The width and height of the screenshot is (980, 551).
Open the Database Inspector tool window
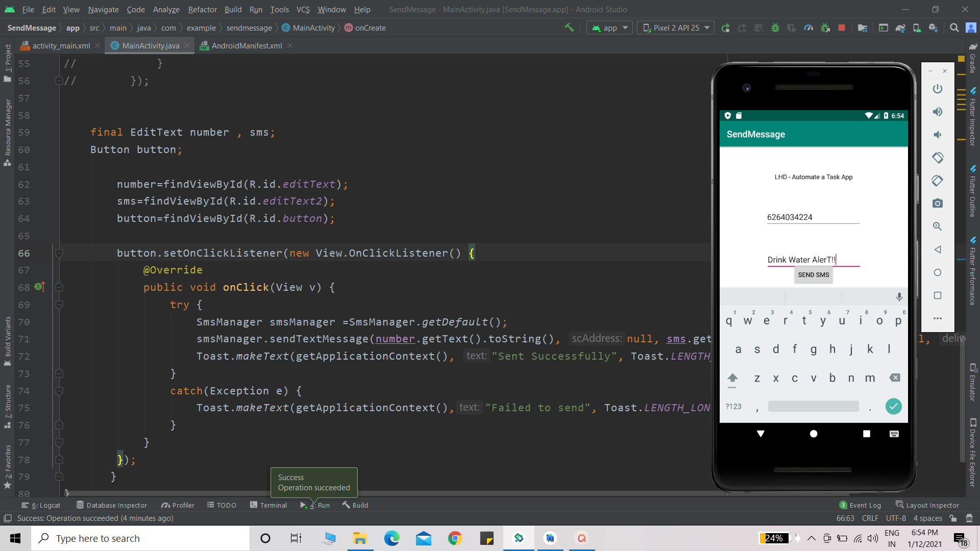(x=112, y=505)
